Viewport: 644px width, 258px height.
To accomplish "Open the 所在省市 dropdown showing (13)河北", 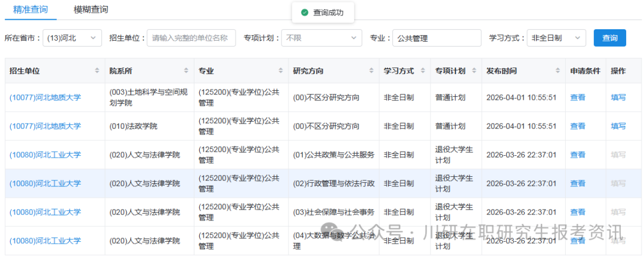I will (72, 38).
